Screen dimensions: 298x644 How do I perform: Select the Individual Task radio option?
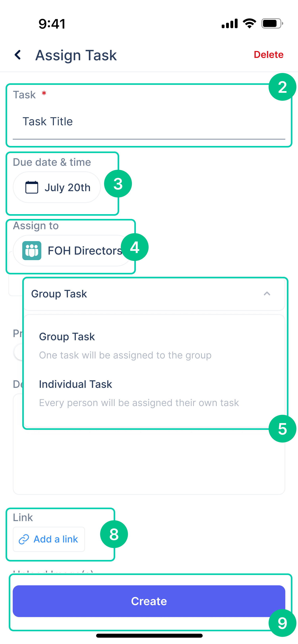[75, 384]
